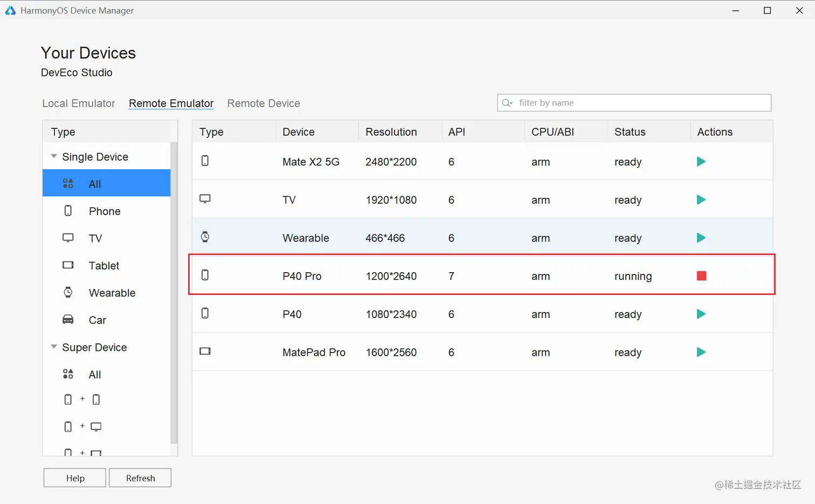Viewport: 815px width, 504px height.
Task: Click the Help button
Action: [x=75, y=478]
